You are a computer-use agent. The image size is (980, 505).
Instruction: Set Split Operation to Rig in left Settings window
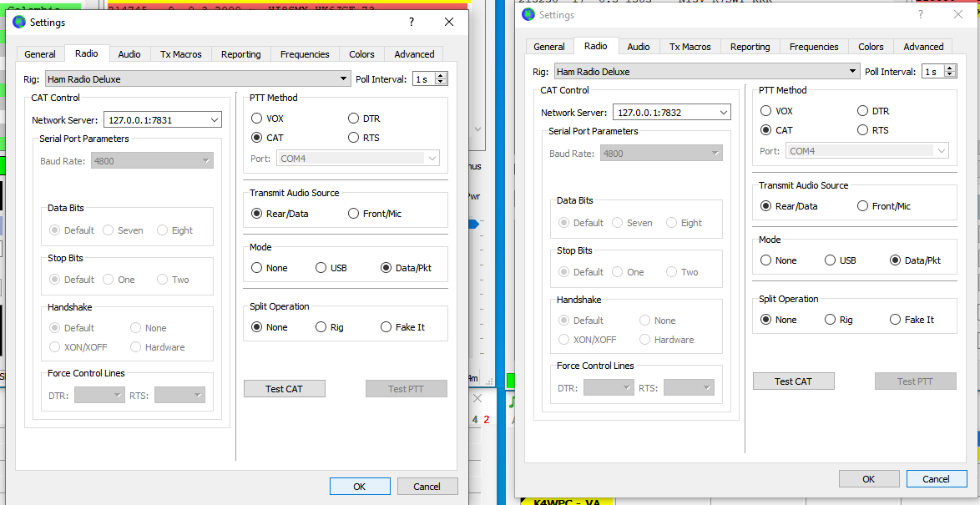click(330, 327)
